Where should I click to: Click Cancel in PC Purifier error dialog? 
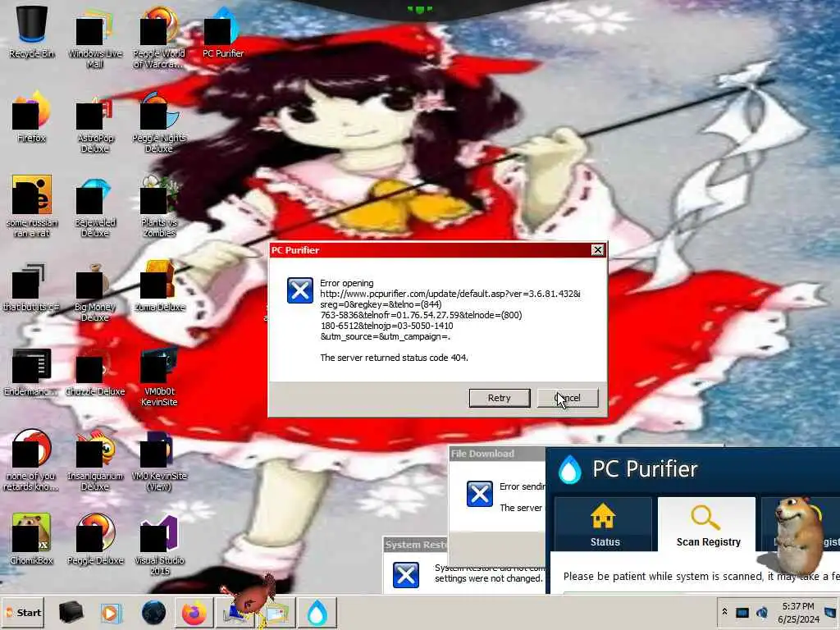click(568, 398)
